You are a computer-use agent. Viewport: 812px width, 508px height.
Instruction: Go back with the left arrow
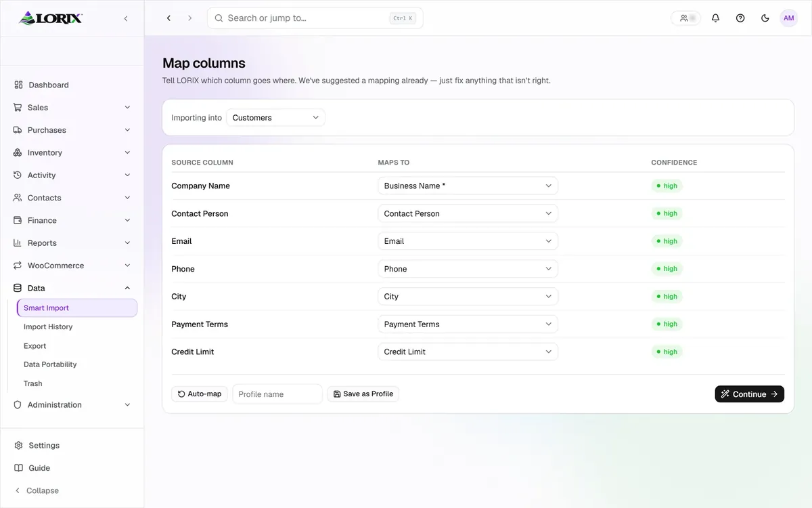(168, 18)
